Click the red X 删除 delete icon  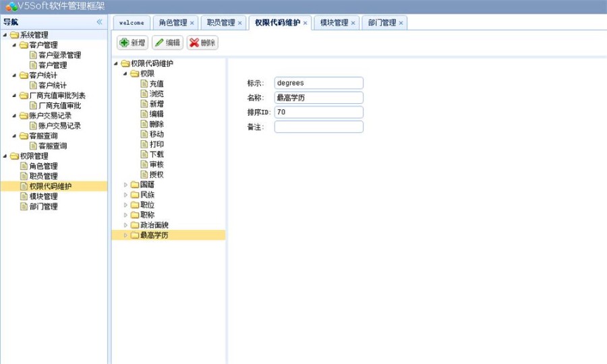[194, 42]
